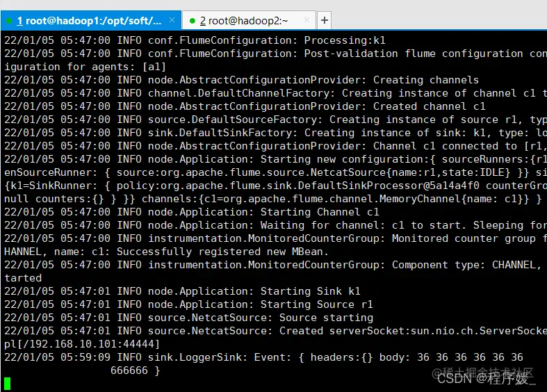The width and height of the screenshot is (547, 392).
Task: Click the '666666 }' event body text
Action: (x=136, y=370)
